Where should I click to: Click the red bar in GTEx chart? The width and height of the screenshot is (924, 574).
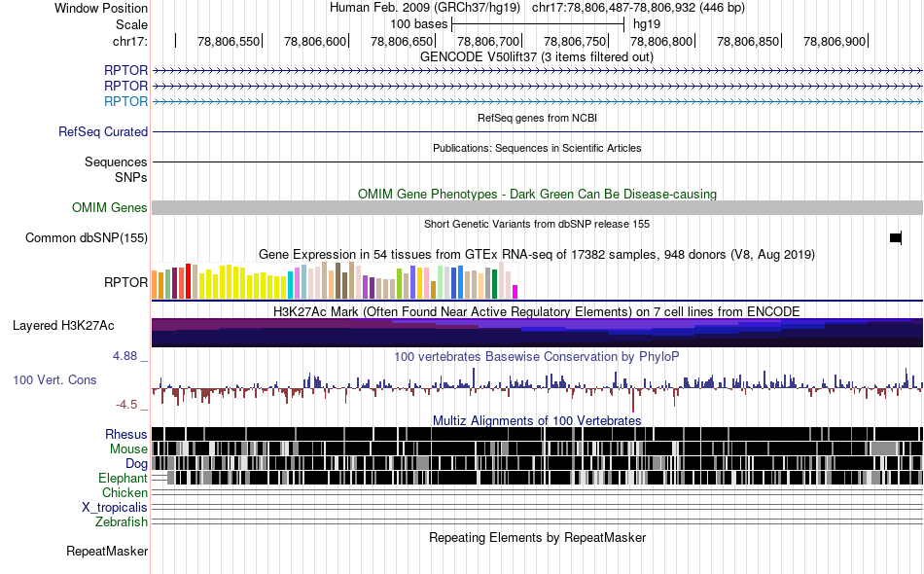pos(188,281)
